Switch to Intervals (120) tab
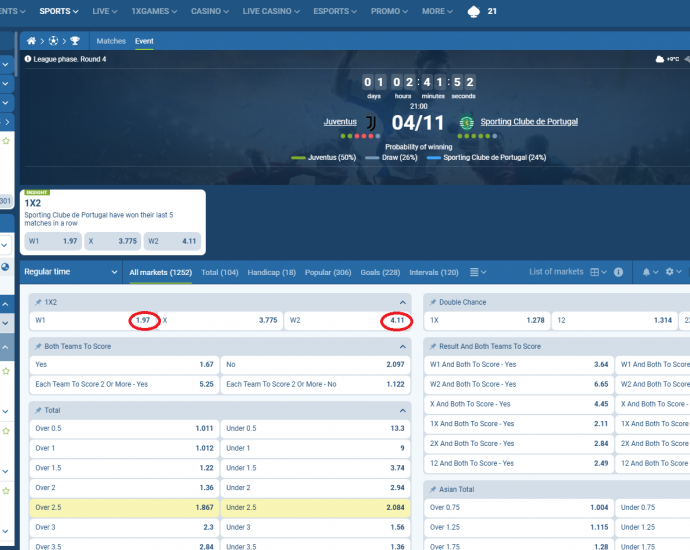690x550 pixels. tap(434, 272)
